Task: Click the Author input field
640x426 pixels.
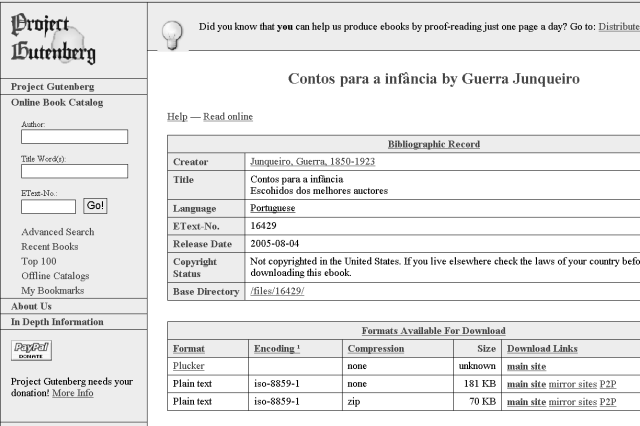Action: pyautogui.click(x=74, y=137)
